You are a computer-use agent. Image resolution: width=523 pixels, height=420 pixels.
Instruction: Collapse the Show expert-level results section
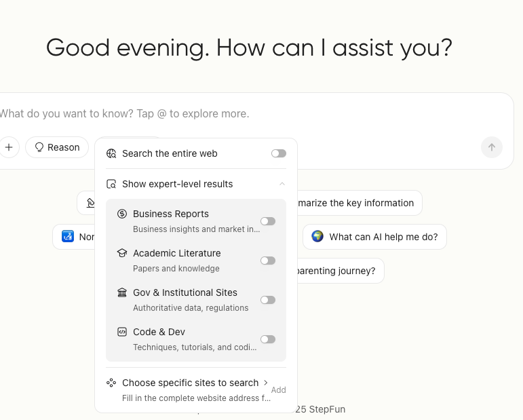tap(282, 184)
